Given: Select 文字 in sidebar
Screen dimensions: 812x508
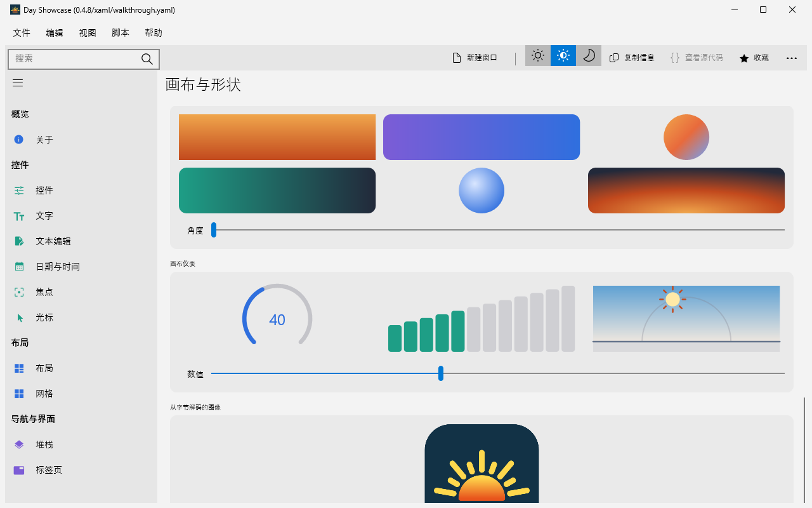Looking at the screenshot, I should pyautogui.click(x=44, y=216).
